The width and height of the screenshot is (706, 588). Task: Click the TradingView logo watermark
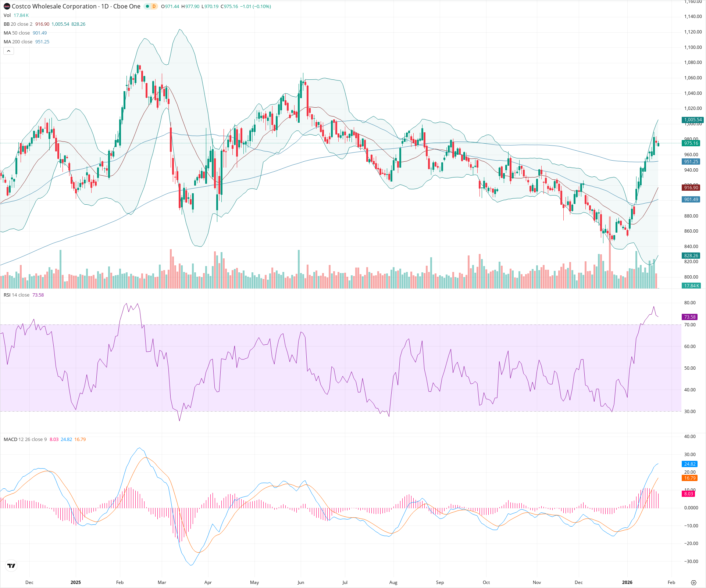(x=11, y=566)
